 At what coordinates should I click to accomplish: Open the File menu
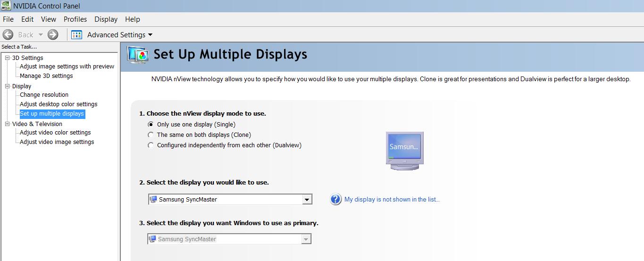click(8, 19)
